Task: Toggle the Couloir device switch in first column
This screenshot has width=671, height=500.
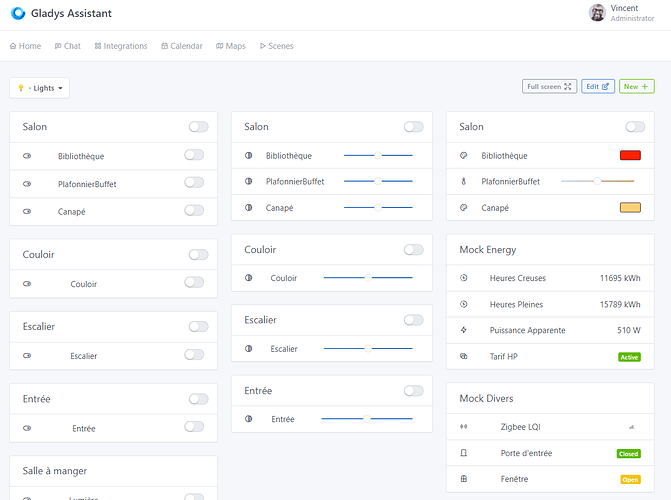Action: [194, 283]
